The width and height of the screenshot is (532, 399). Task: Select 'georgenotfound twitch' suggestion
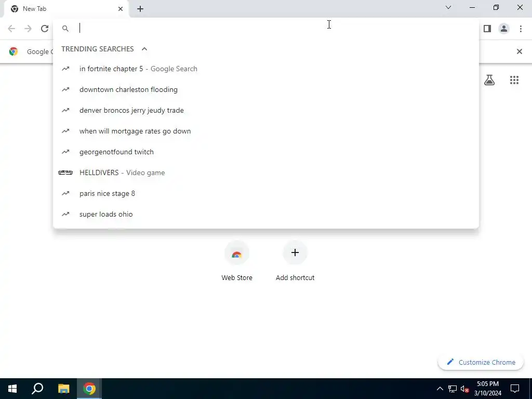(x=266, y=152)
